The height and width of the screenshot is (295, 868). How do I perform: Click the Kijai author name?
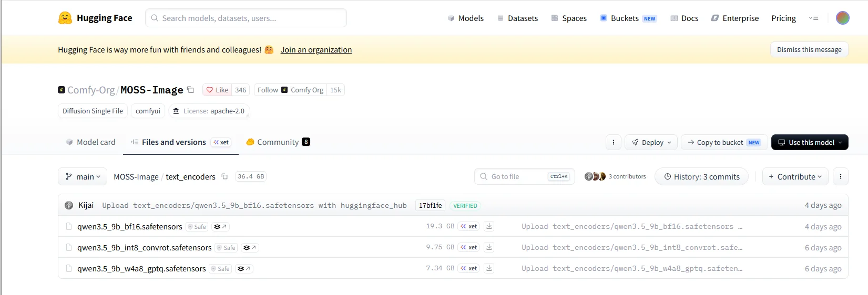[x=86, y=205]
